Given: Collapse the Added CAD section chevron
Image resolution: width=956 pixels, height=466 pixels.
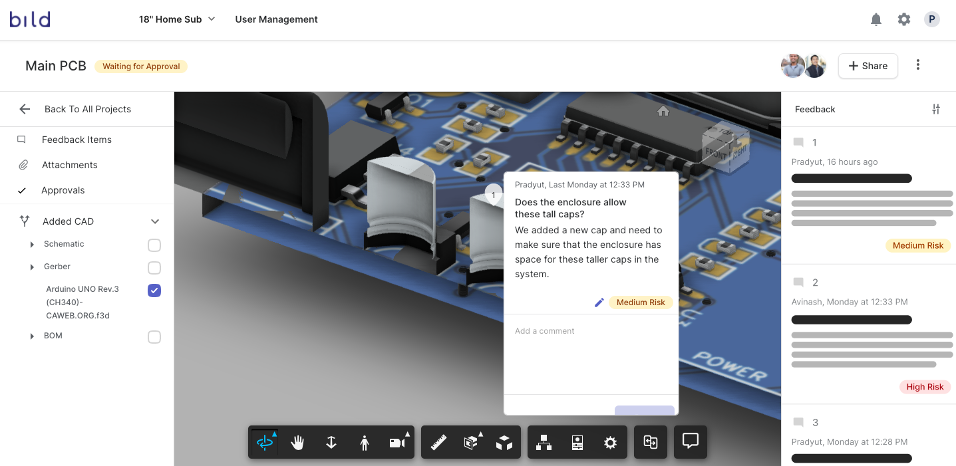Looking at the screenshot, I should [155, 221].
